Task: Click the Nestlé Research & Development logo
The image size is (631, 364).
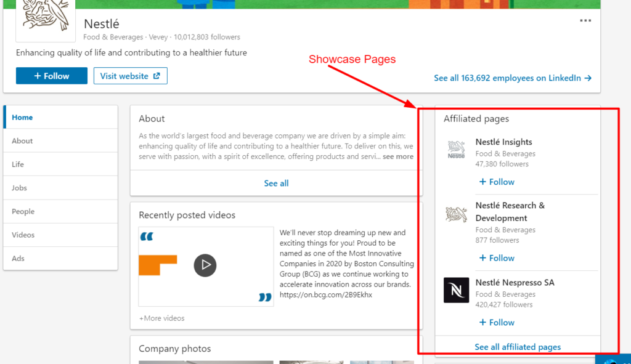Action: click(x=456, y=214)
